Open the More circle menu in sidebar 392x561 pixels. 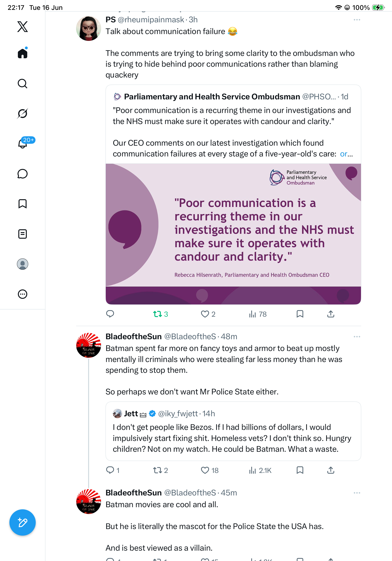[23, 294]
